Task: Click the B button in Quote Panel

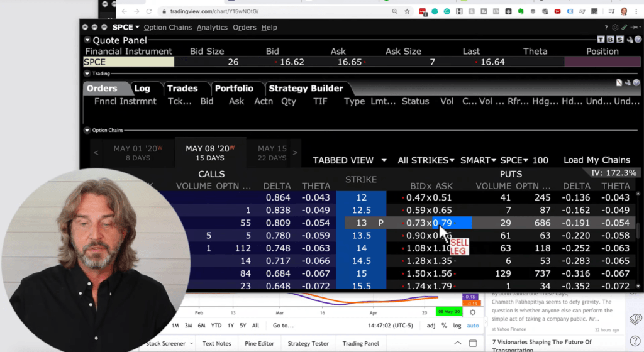Action: (x=610, y=40)
